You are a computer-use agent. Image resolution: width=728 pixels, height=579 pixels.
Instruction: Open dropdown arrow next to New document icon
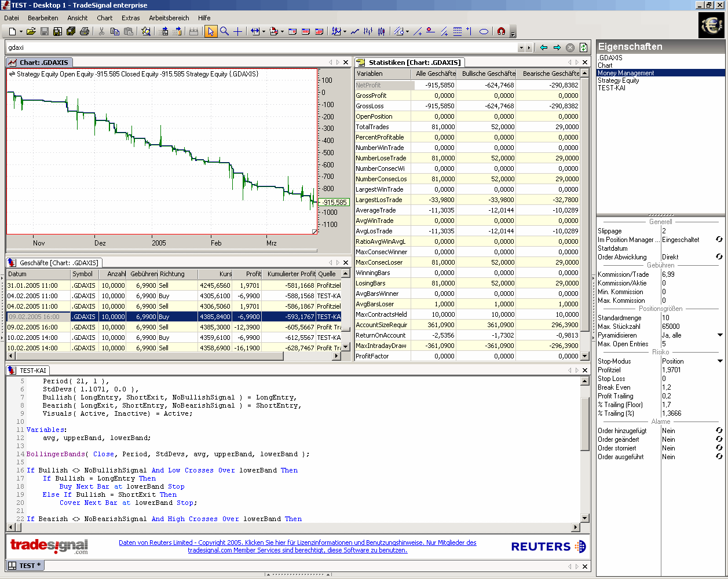coord(21,31)
